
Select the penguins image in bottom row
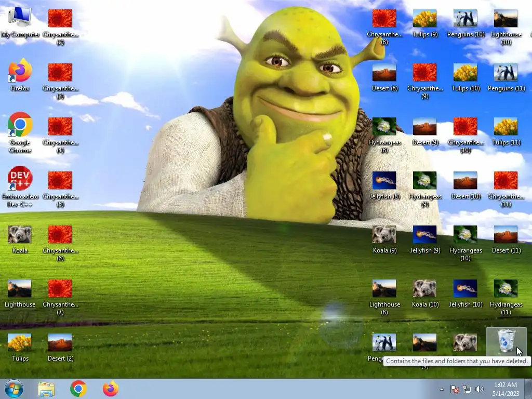pyautogui.click(x=384, y=343)
